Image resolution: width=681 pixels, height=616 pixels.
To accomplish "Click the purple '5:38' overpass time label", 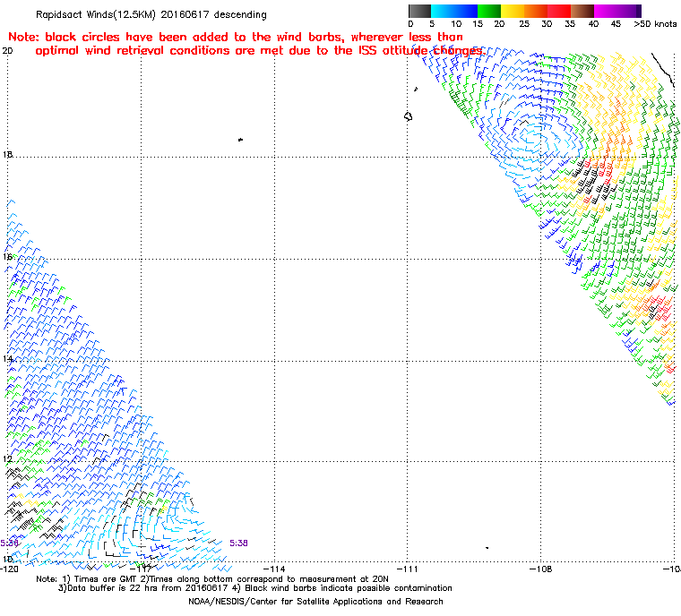I will [x=238, y=543].
